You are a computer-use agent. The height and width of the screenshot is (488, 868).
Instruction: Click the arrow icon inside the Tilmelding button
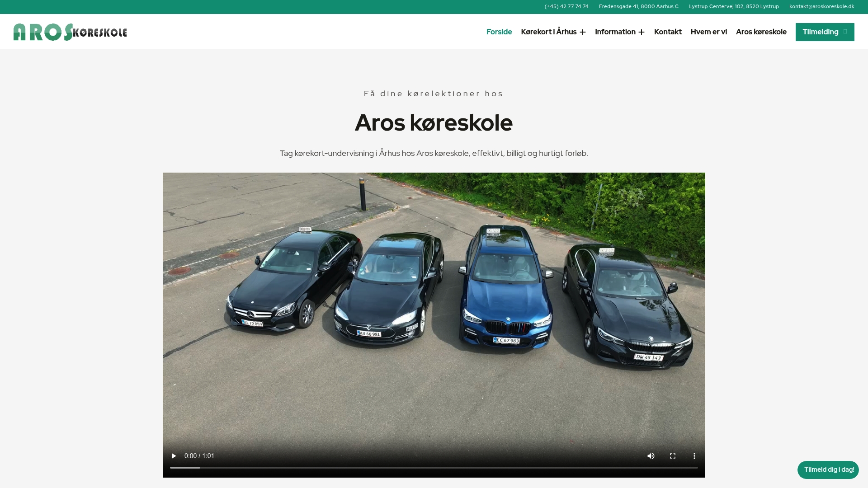tap(844, 32)
